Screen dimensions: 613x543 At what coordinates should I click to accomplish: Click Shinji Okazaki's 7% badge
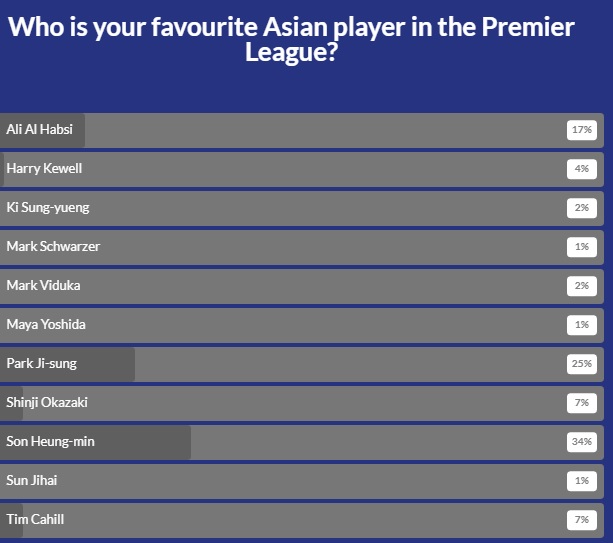point(581,402)
